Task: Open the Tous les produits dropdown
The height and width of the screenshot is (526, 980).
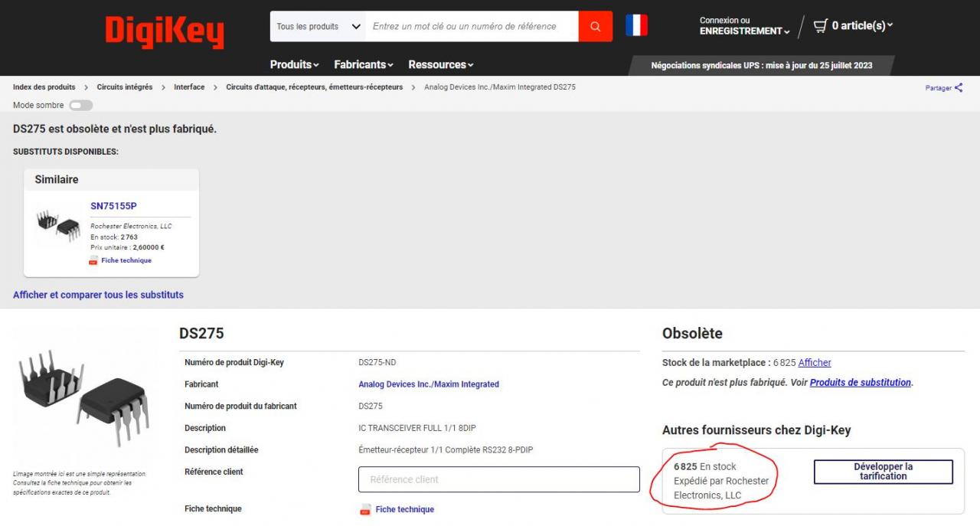Action: point(318,26)
